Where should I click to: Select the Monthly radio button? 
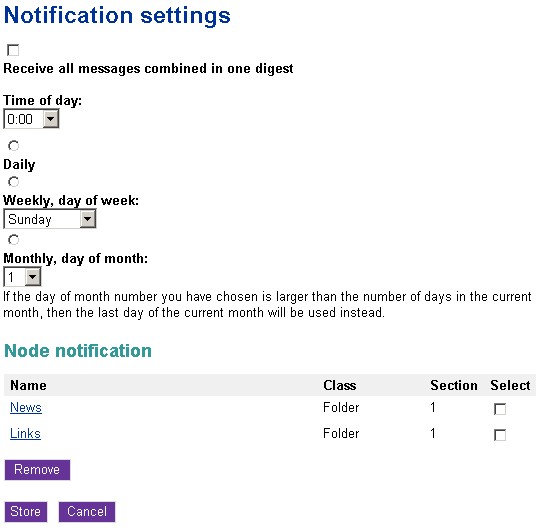[13, 239]
